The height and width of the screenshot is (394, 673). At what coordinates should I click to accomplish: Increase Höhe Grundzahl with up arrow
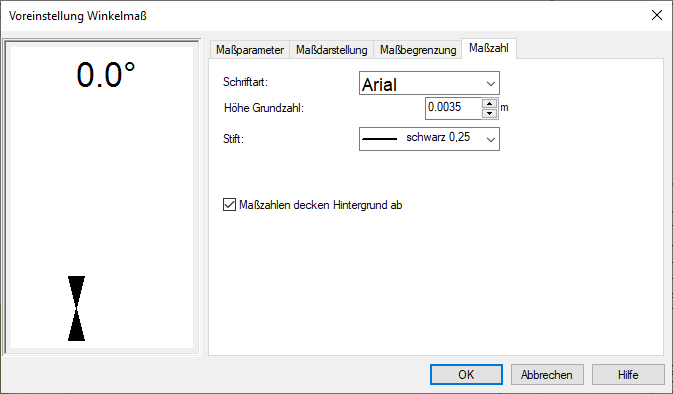click(489, 103)
